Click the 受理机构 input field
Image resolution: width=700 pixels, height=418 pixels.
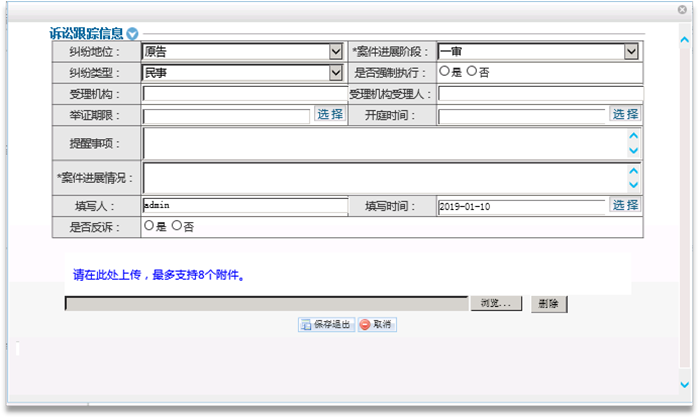[243, 94]
